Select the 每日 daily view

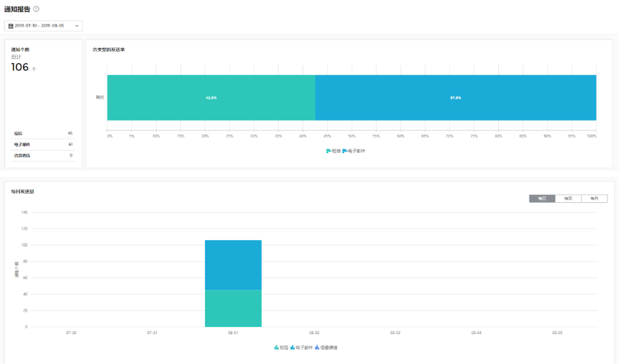click(x=542, y=198)
